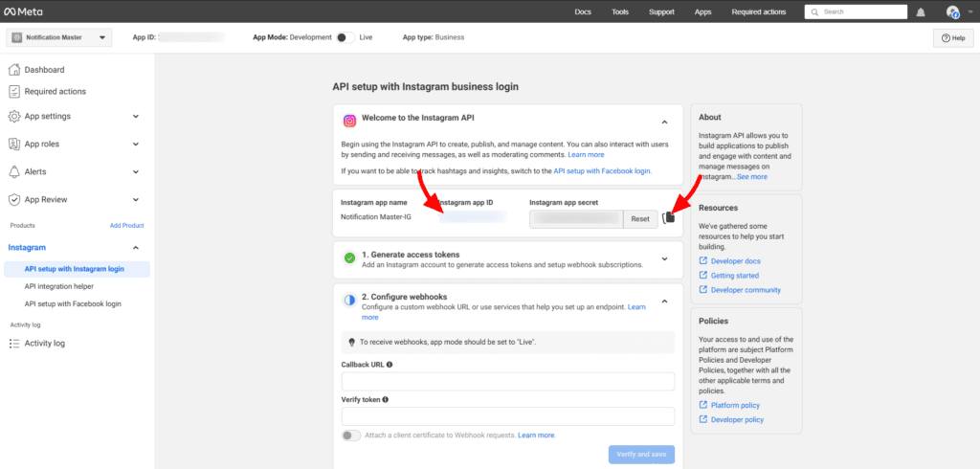The image size is (980, 469).
Task: Click the Instagram app secret field
Action: [576, 219]
